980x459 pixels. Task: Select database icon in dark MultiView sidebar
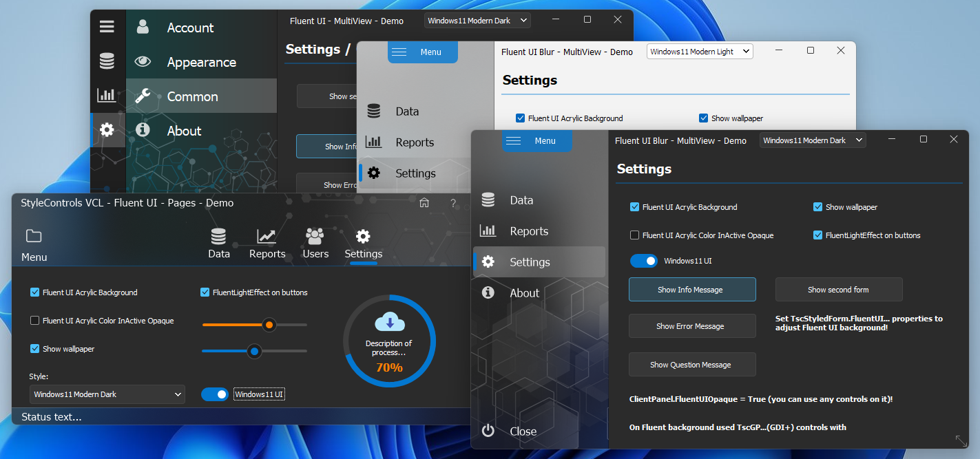(107, 61)
